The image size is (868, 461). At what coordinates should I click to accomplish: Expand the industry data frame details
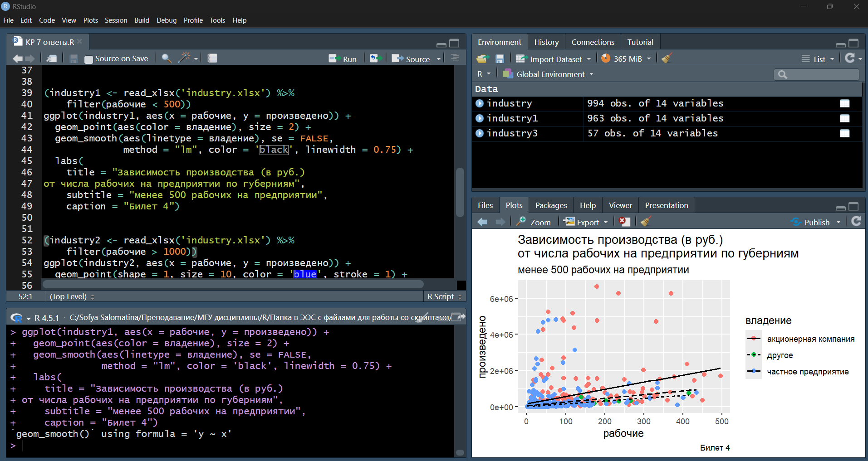[x=480, y=103]
